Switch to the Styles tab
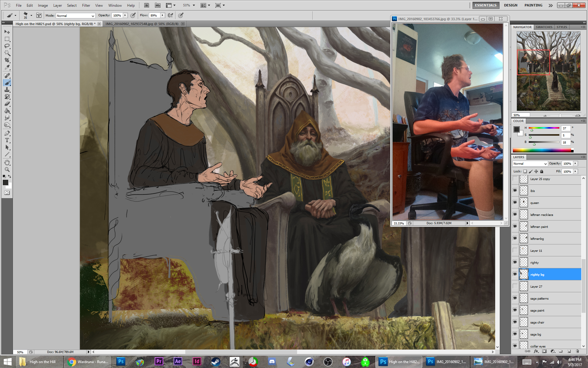This screenshot has height=368, width=588. click(562, 27)
